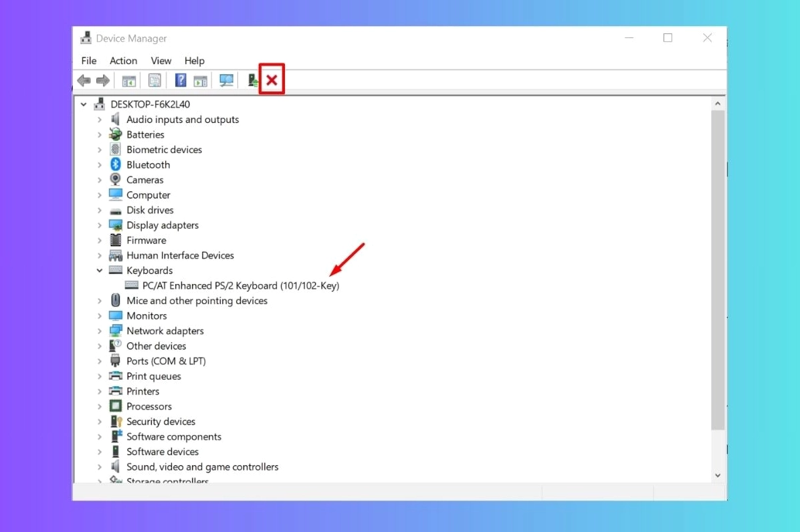Viewport: 800px width, 532px height.
Task: Click the Update driver toolbar icon
Action: [252, 80]
